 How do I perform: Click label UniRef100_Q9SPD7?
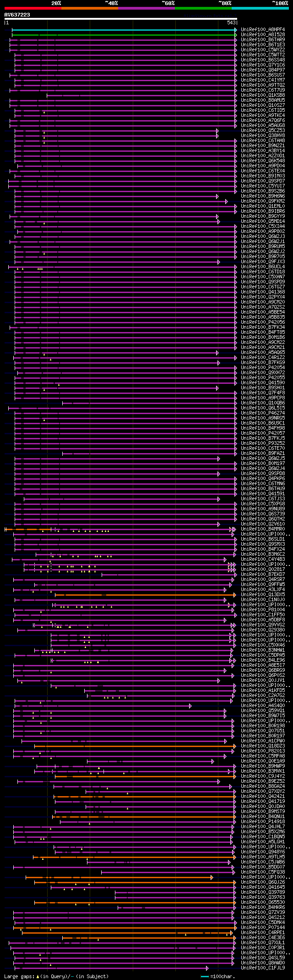263,181
